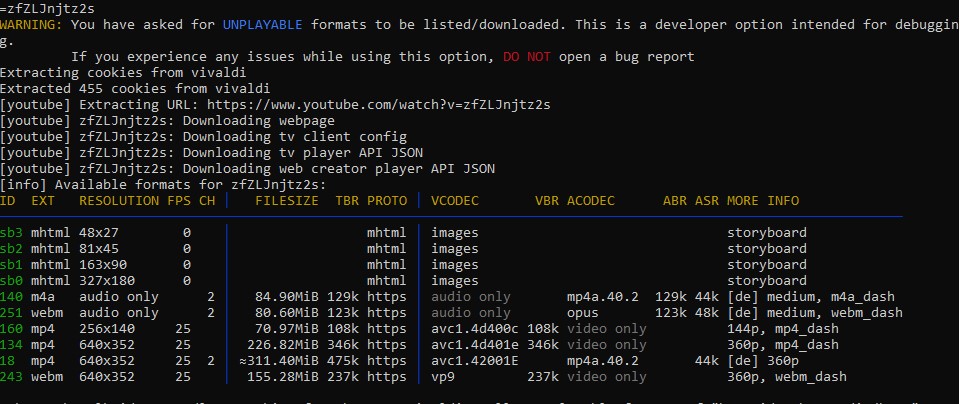
Task: Click format ID 140 in the list
Action: (11, 296)
